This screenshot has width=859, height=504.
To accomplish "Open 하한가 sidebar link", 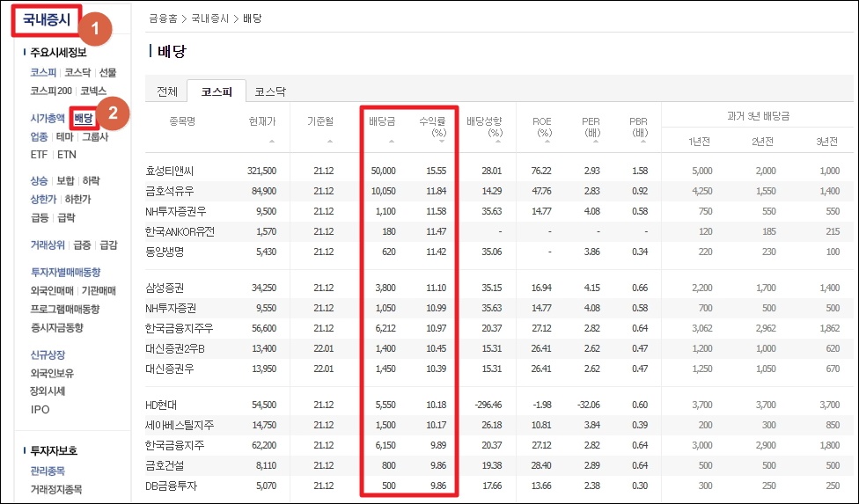I will (x=77, y=199).
